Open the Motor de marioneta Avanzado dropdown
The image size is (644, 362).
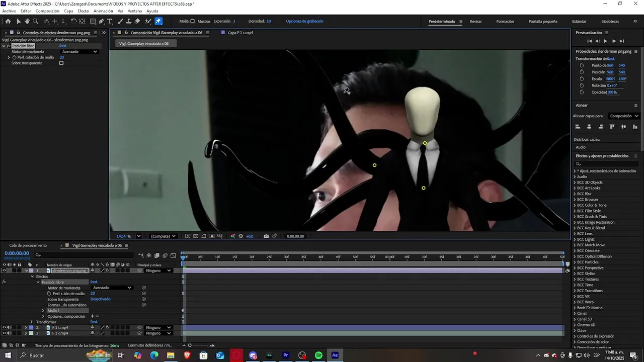click(x=79, y=52)
